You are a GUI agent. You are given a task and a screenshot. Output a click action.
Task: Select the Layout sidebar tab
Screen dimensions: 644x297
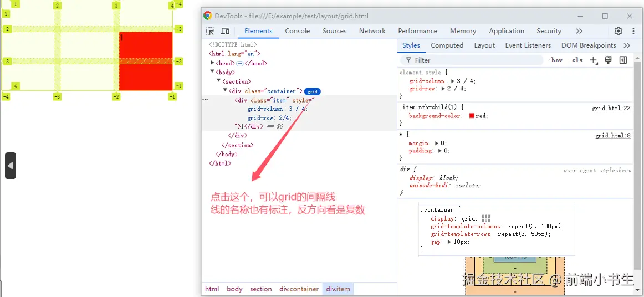coord(484,45)
